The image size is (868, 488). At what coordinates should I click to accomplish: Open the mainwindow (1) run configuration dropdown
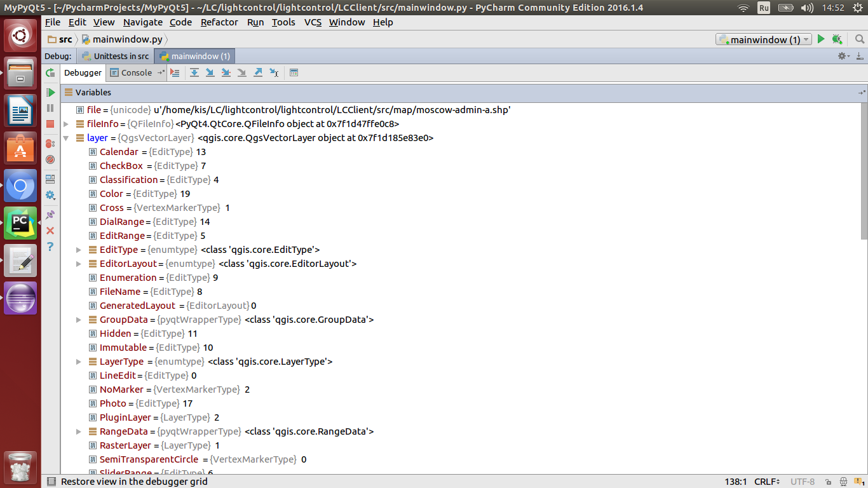[763, 39]
